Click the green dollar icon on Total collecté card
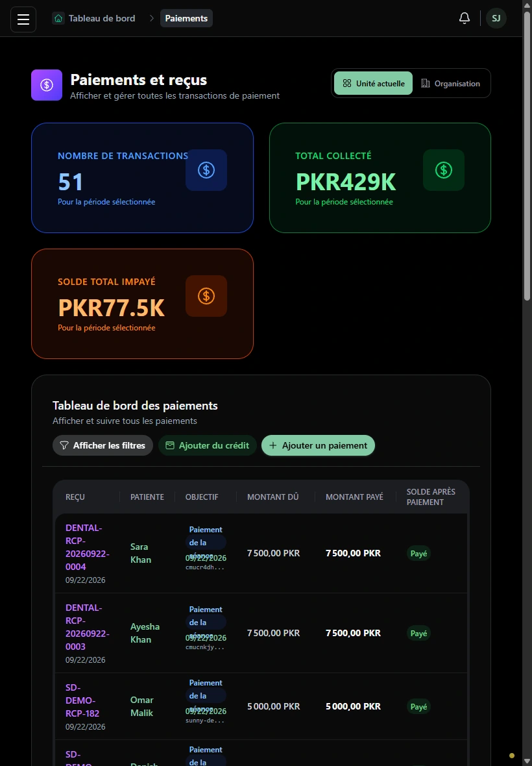 [x=443, y=170]
